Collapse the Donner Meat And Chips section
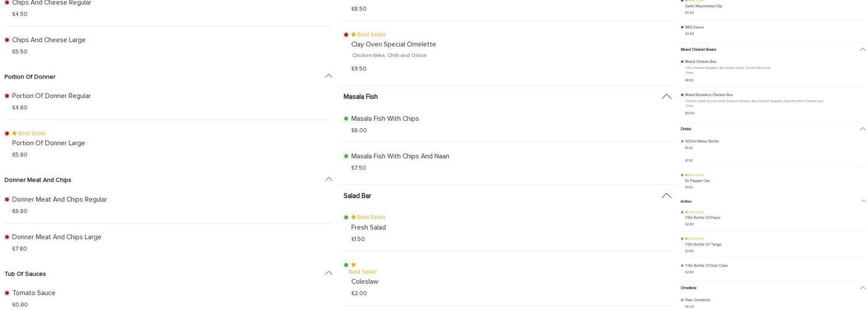 pos(329,180)
